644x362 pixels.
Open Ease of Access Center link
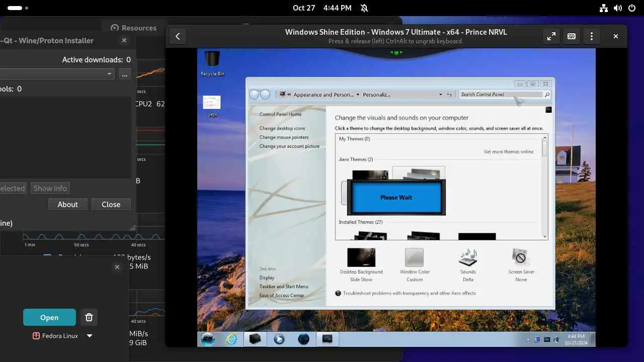(x=282, y=296)
